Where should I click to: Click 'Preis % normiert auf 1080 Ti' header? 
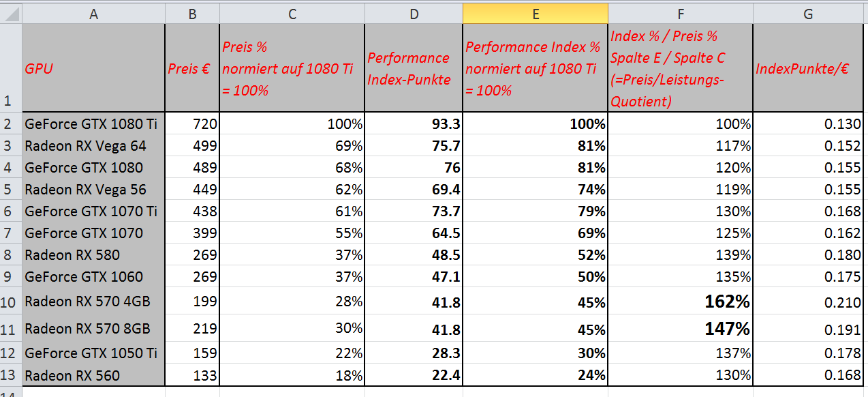click(292, 68)
